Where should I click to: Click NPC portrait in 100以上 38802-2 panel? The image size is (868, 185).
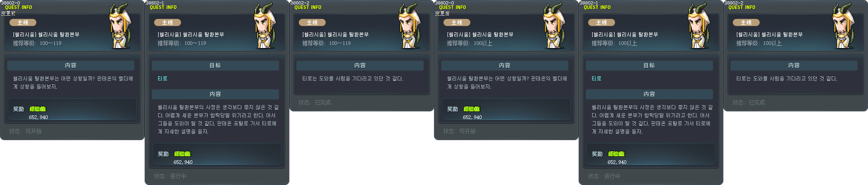(x=844, y=26)
